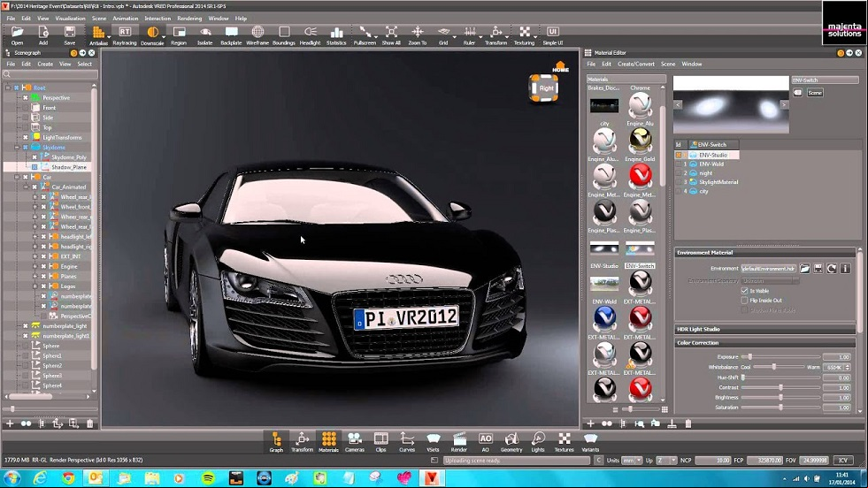This screenshot has height=488, width=868.
Task: Browse for environment file folder button
Action: 804,269
